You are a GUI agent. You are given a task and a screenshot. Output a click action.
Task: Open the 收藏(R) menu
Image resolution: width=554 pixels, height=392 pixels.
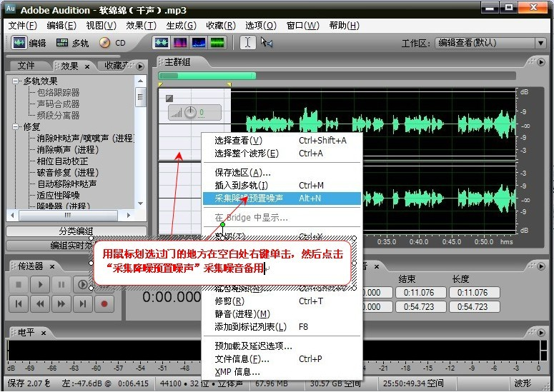[x=220, y=26]
